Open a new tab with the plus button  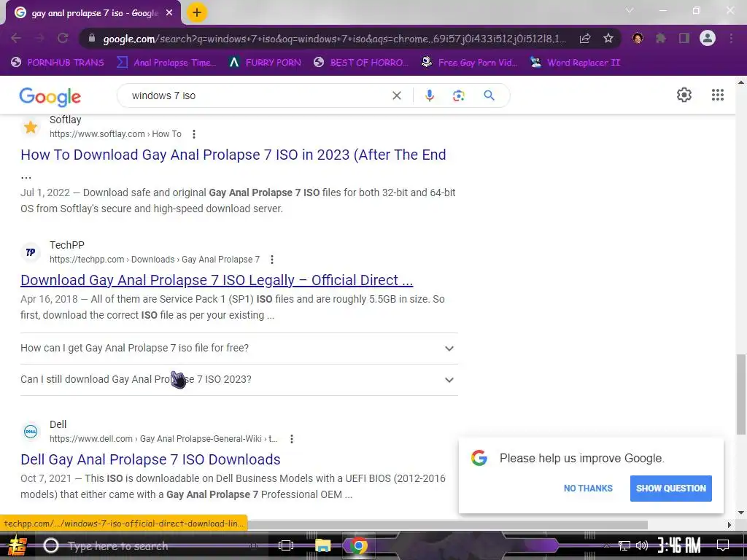pyautogui.click(x=197, y=13)
